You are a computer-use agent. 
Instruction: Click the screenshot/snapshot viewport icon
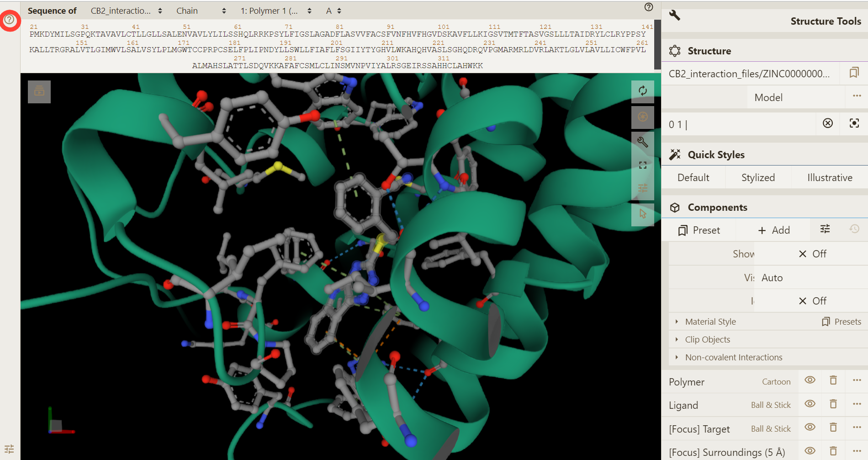[642, 117]
